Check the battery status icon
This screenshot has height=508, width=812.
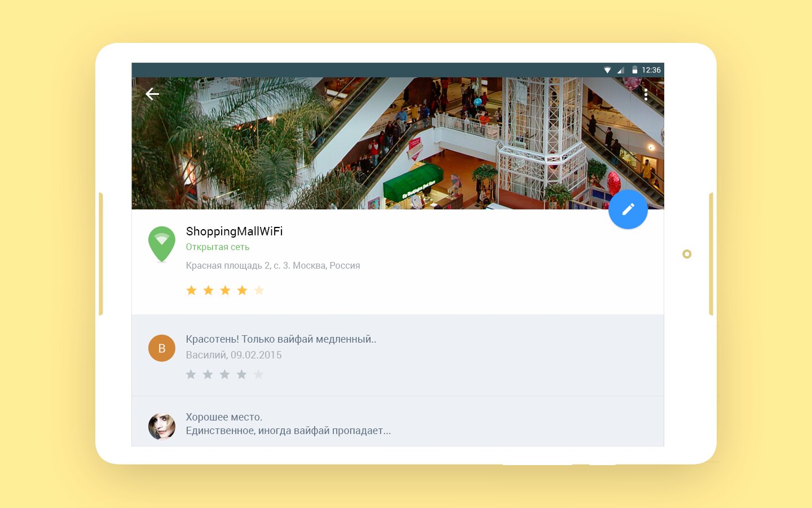pos(634,70)
